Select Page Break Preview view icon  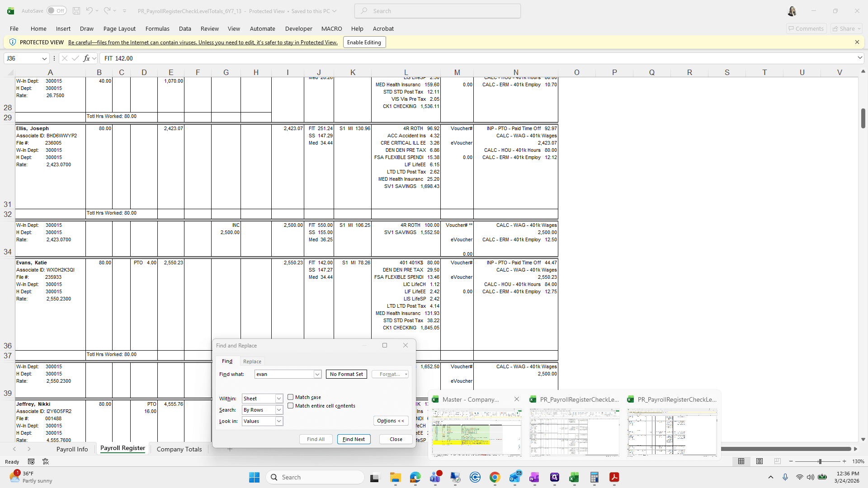(x=778, y=461)
